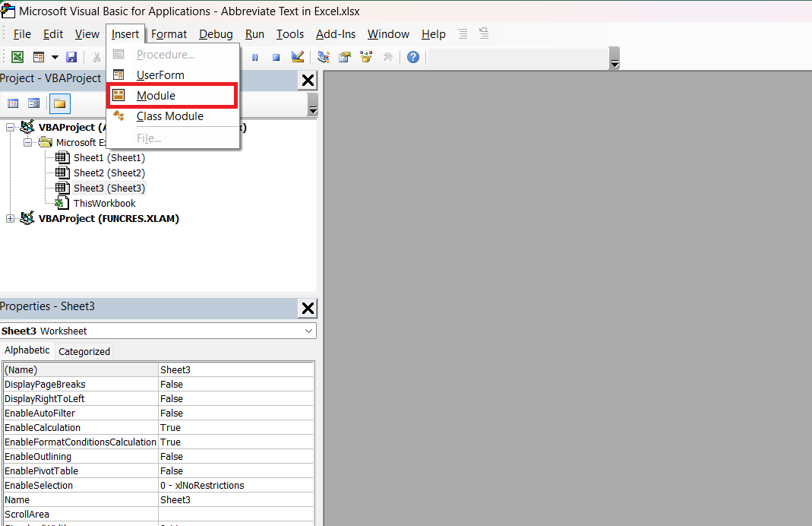Click the Reset (stop) icon in toolbar
This screenshot has height=526, width=812.
click(x=276, y=58)
